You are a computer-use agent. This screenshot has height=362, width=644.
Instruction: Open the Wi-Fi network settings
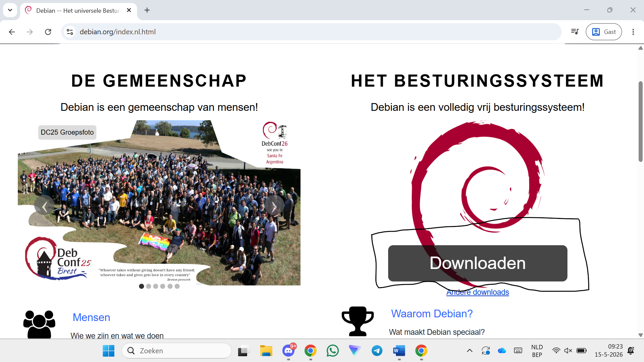[556, 351]
